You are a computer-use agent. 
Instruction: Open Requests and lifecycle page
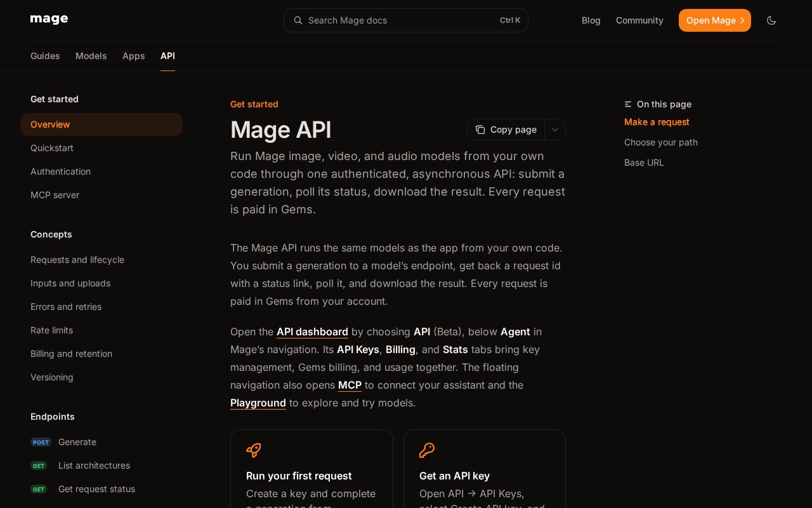point(101,260)
